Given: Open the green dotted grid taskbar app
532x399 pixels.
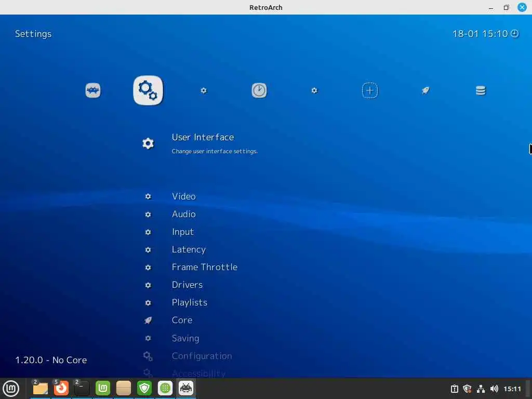Looking at the screenshot, I should tap(165, 389).
